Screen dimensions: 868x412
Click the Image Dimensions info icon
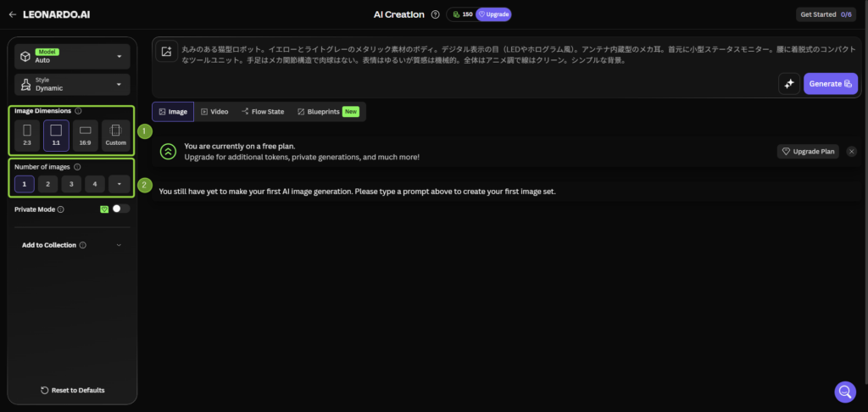(79, 111)
